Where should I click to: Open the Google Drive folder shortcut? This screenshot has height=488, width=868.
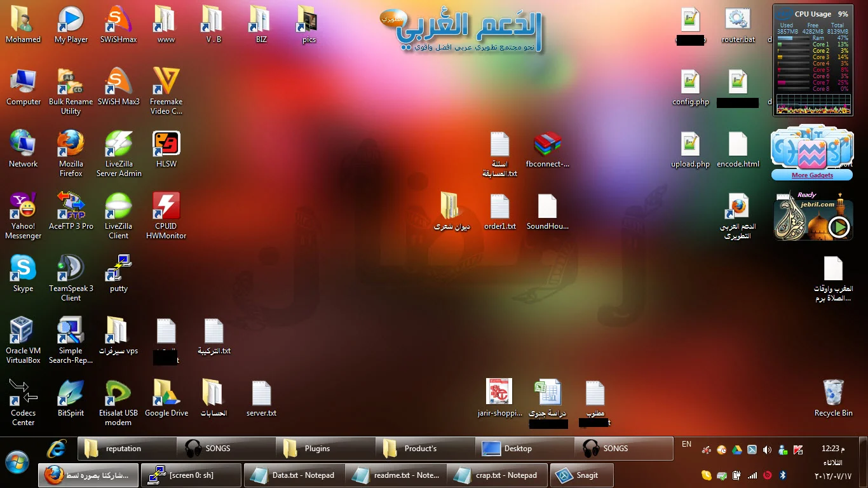[x=166, y=393]
